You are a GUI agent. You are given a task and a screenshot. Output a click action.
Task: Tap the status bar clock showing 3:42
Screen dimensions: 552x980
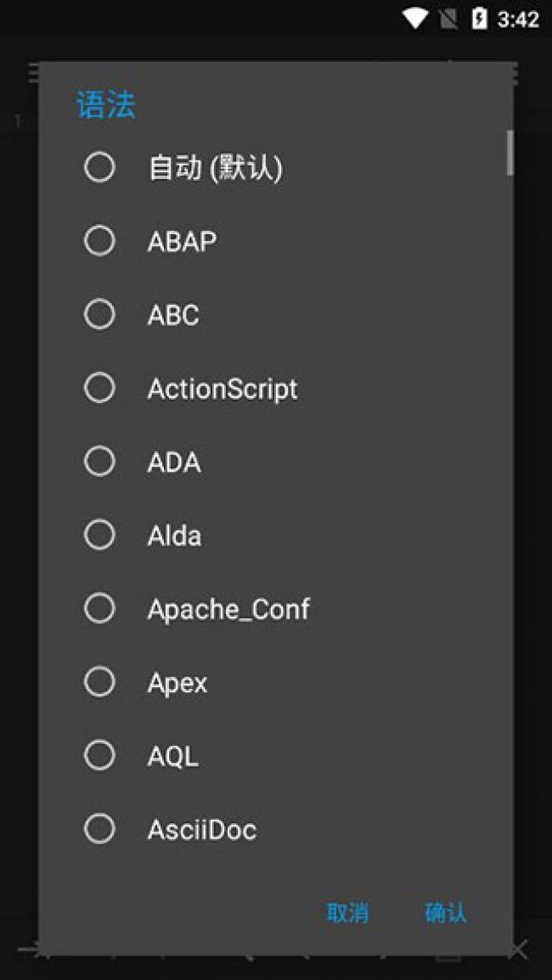(518, 19)
